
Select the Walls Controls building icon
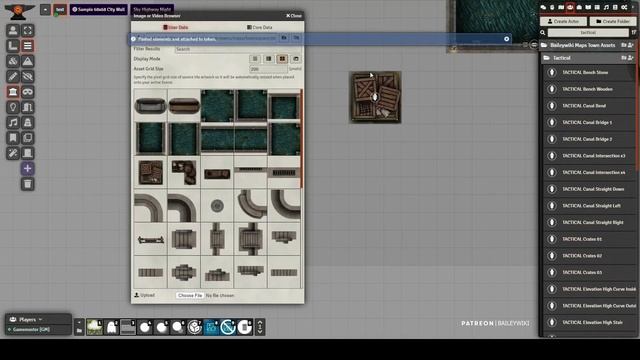pos(13,92)
